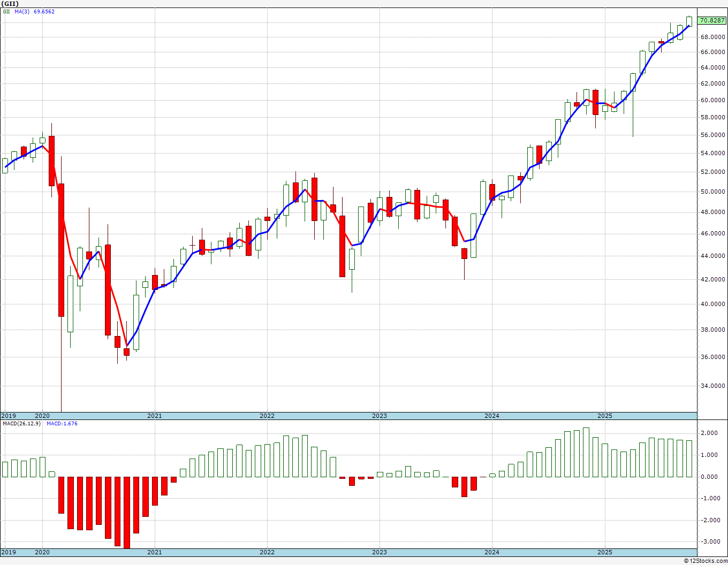Select the 68.0000 price axis label
The width and height of the screenshot is (728, 565).
[x=713, y=37]
